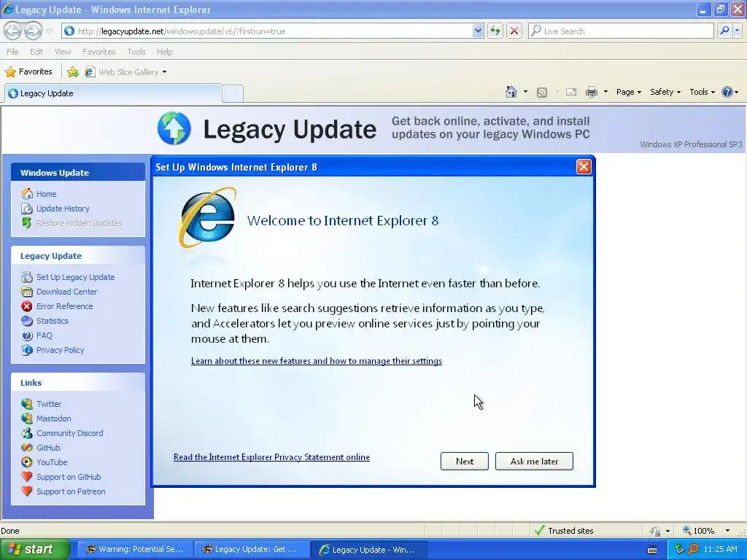Open the File menu
747x560 pixels.
12,52
